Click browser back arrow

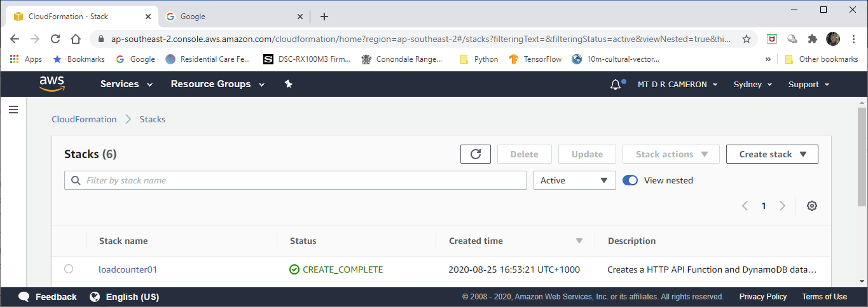pyautogui.click(x=15, y=39)
